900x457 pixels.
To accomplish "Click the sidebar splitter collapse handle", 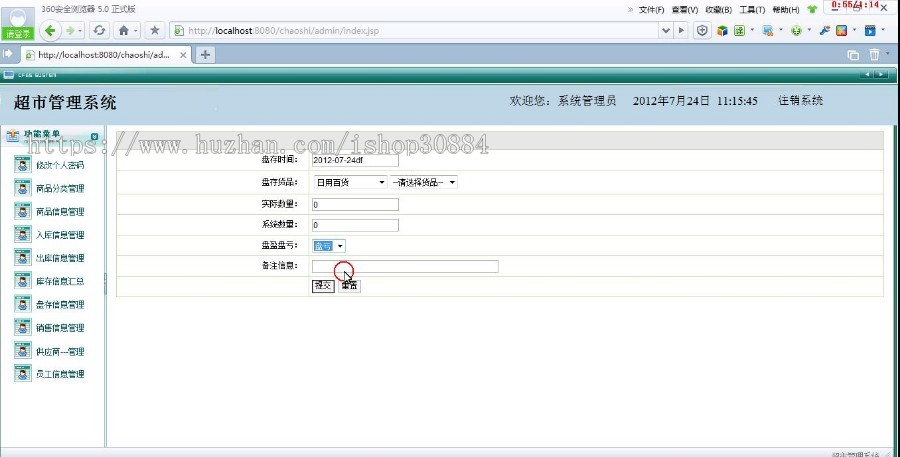I will click(x=105, y=284).
